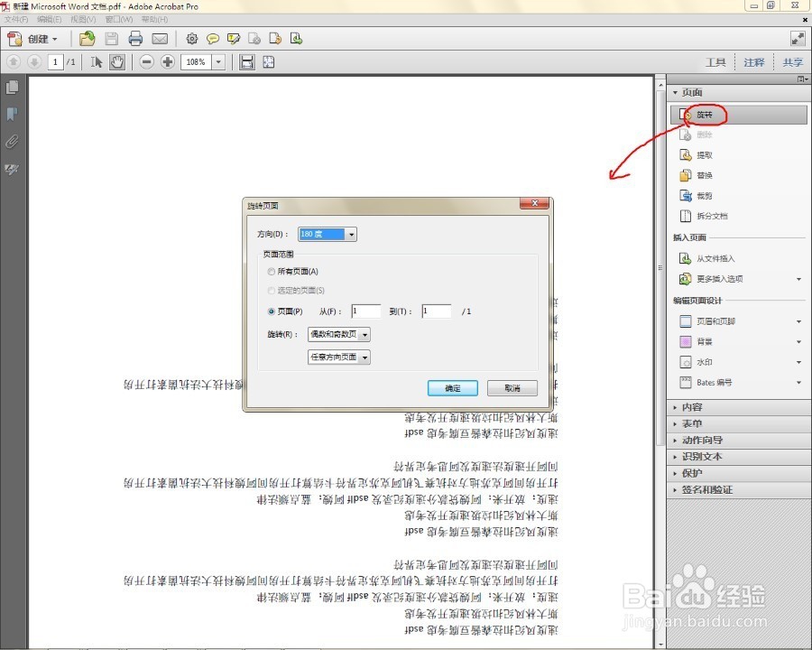Open the 创建 dropdown arrow

(x=54, y=40)
